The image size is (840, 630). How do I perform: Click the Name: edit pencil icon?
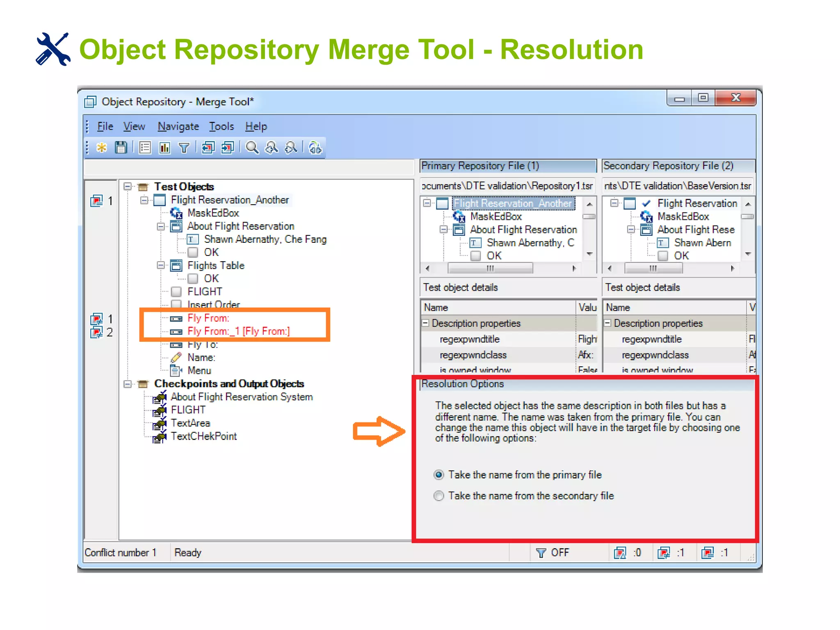click(176, 357)
